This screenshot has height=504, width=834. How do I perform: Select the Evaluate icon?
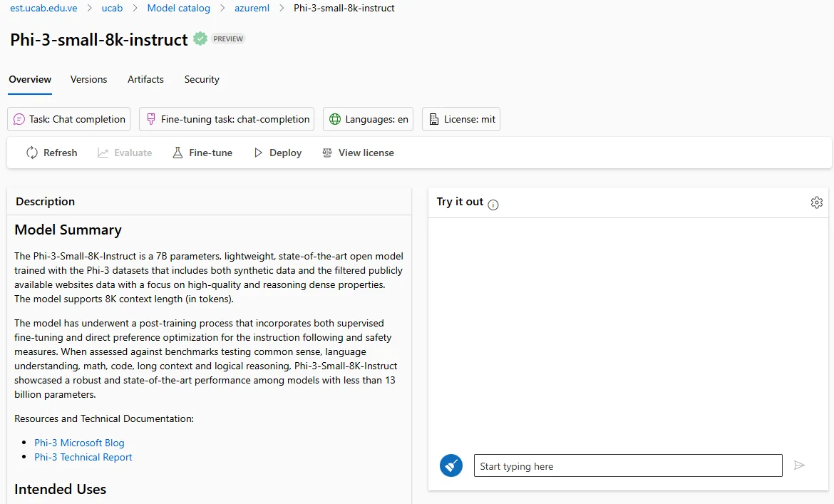(104, 152)
